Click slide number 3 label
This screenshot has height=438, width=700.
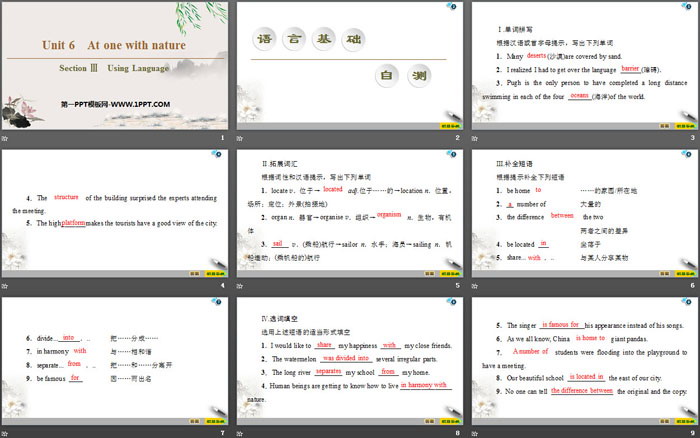(x=692, y=138)
